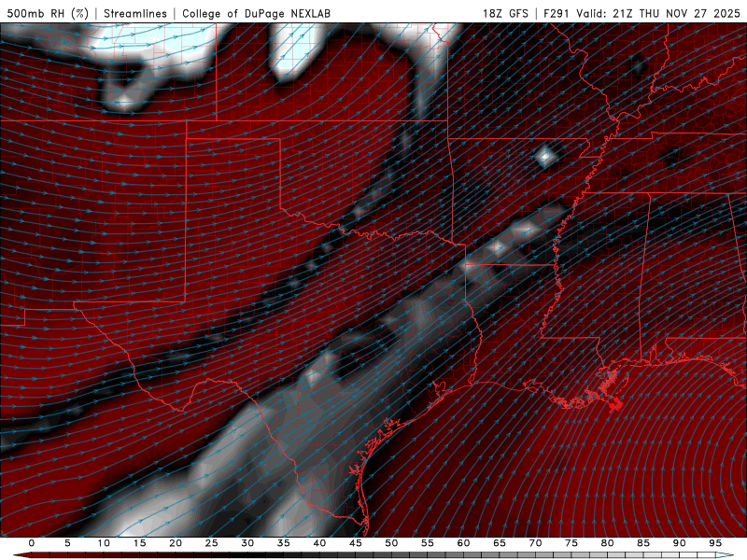Pick the white high-humidity end of colorbar

point(725,555)
